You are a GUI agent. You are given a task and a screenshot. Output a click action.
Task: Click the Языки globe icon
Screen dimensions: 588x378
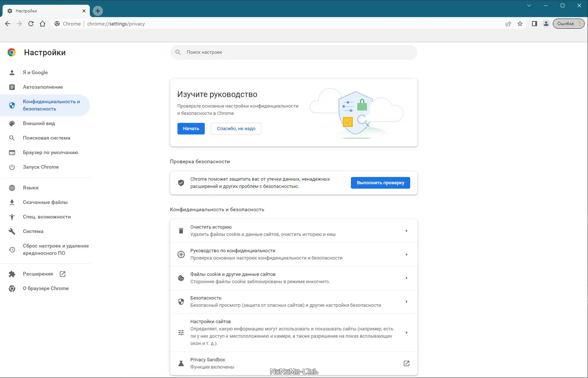12,188
